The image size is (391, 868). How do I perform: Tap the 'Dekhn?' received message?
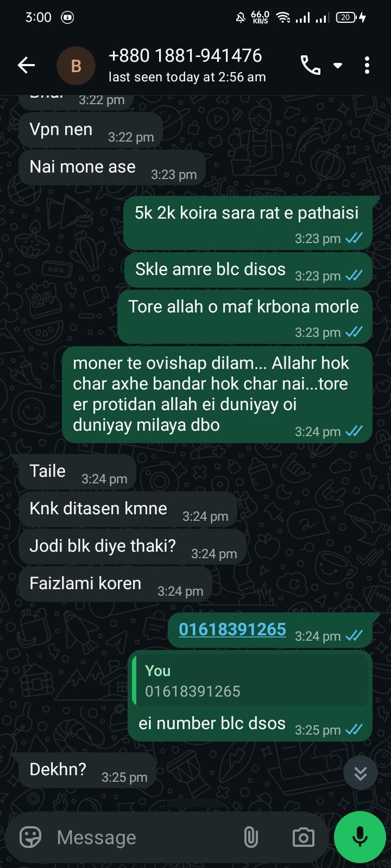pyautogui.click(x=87, y=770)
